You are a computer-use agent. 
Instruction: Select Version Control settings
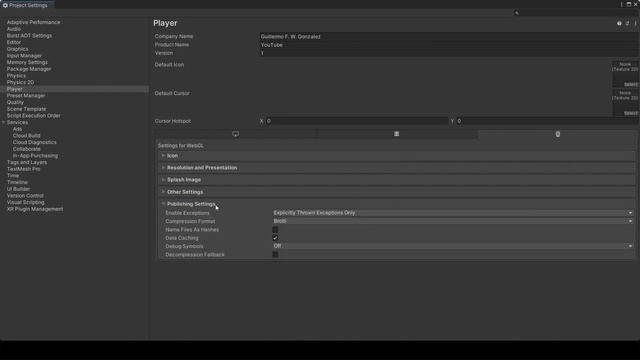click(25, 196)
